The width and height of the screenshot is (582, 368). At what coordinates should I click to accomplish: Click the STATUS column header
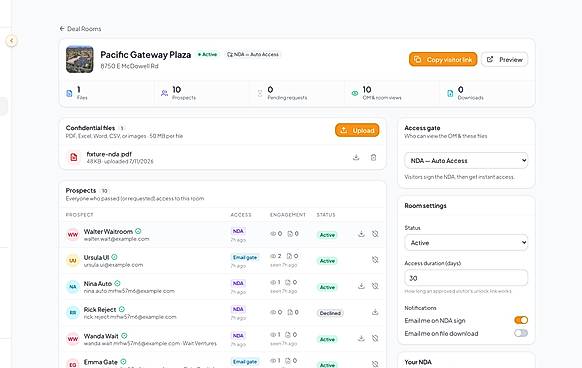coord(326,215)
